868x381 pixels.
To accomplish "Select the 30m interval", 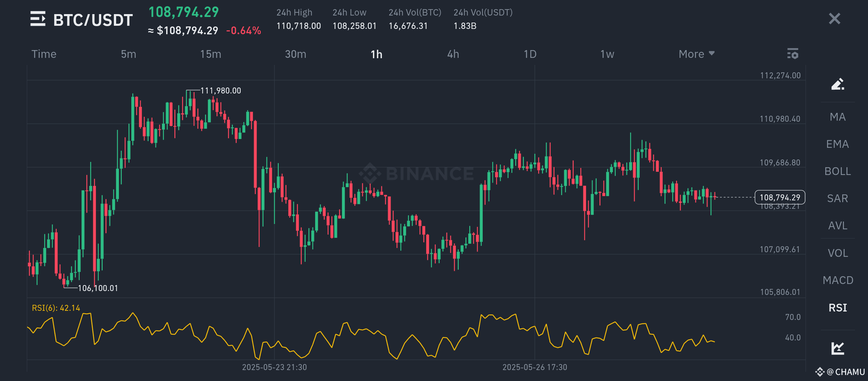I will coord(296,54).
